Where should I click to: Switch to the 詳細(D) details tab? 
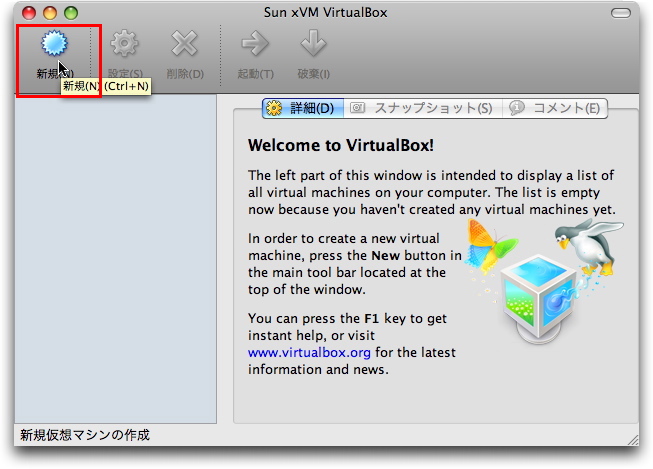pos(303,108)
